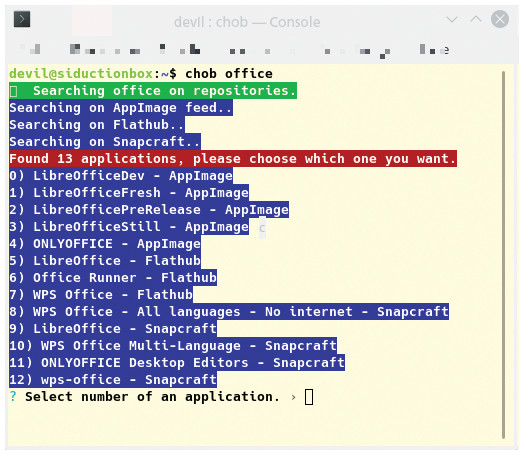Click 'Searching office on repositories.' line
This screenshot has height=455, width=524.
point(153,91)
